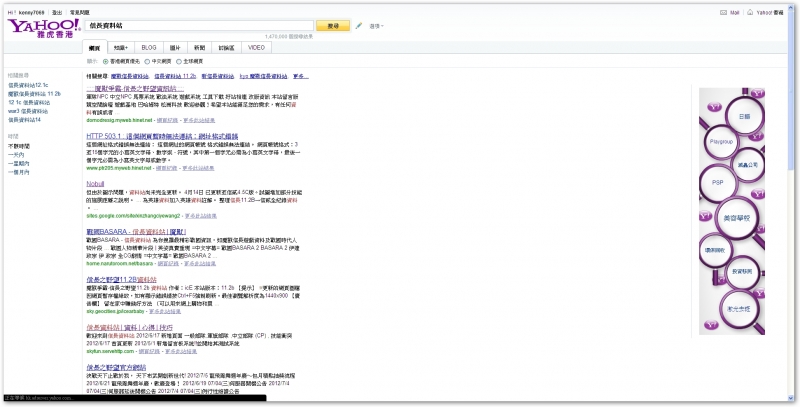Viewport: 800px width, 407px height.
Task: Expand more related searches via 更多 link
Action: pyautogui.click(x=301, y=75)
